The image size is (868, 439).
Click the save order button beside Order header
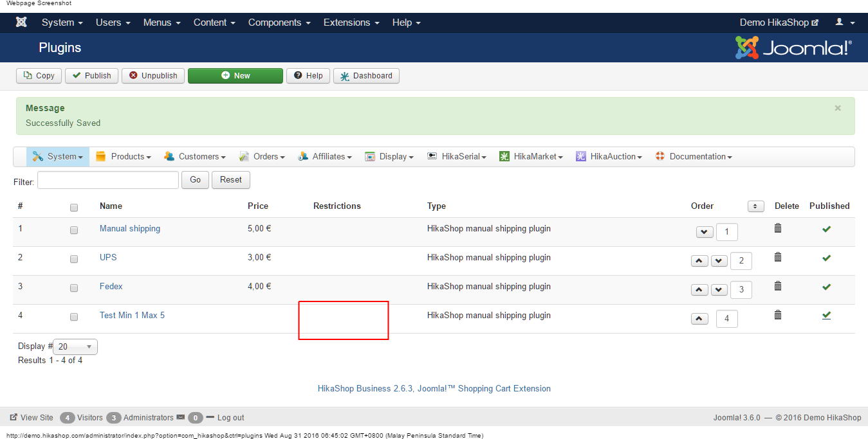pyautogui.click(x=756, y=206)
